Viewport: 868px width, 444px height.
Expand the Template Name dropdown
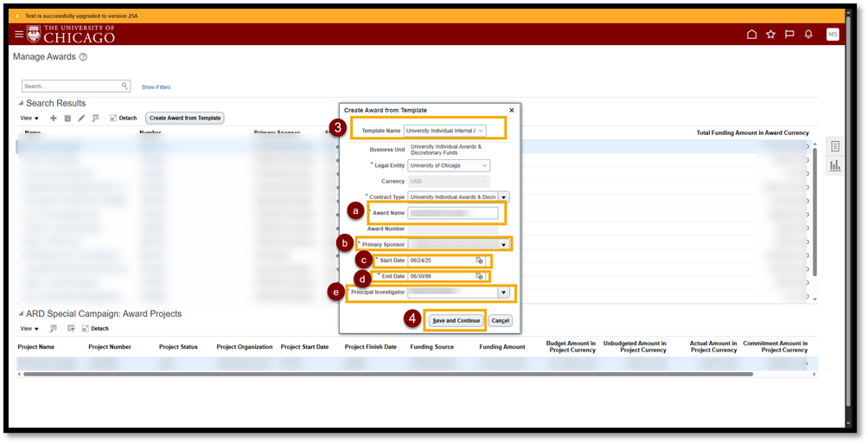(x=482, y=131)
